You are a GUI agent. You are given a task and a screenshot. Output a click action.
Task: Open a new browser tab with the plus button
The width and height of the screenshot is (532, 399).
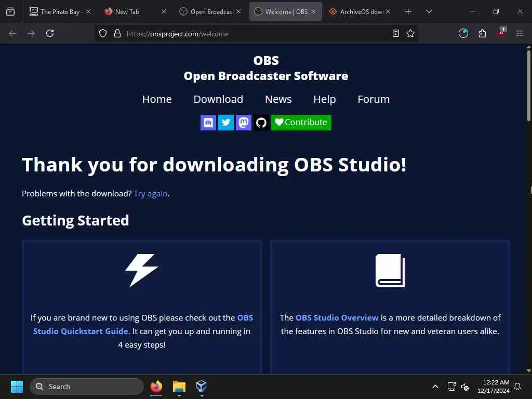408,12
